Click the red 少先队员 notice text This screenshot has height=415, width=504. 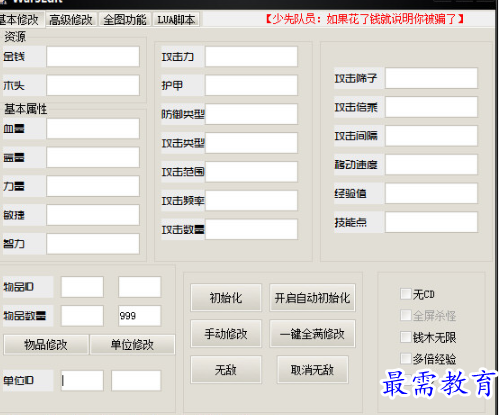point(365,19)
